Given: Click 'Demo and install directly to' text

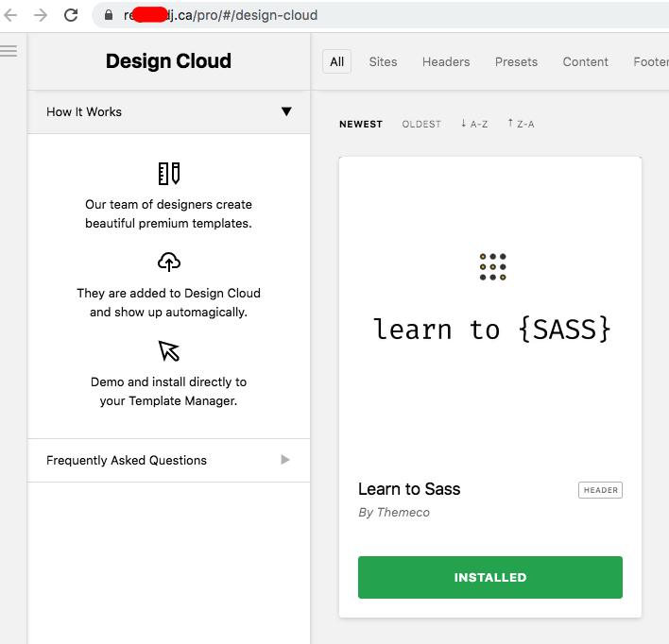Looking at the screenshot, I should coord(168,381).
